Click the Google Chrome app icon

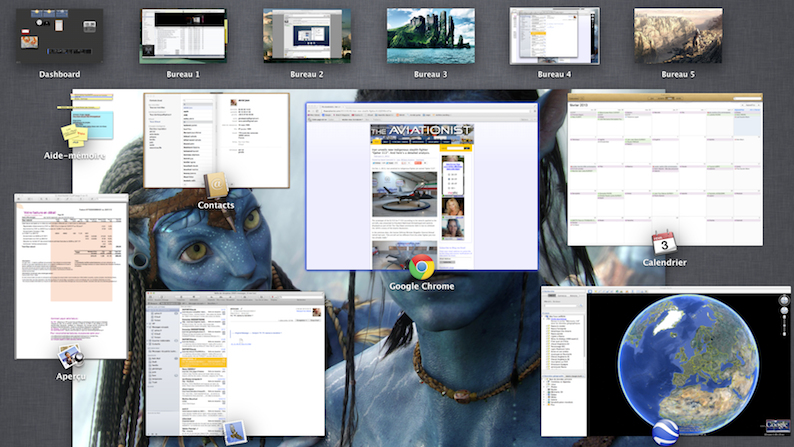(421, 266)
